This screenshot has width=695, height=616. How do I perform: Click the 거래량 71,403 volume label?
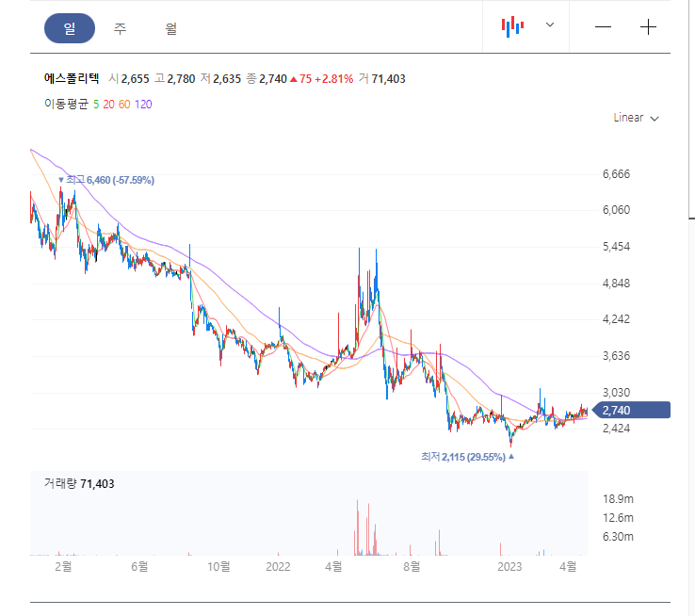click(x=79, y=483)
